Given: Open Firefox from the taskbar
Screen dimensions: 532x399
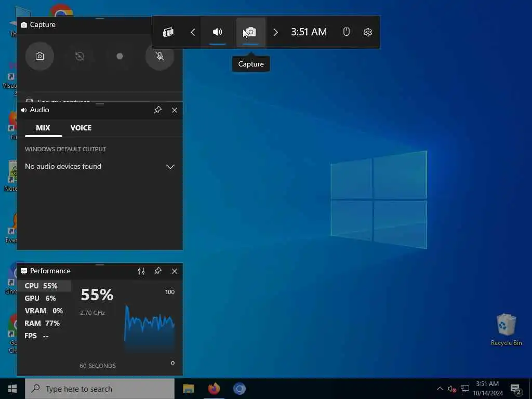Looking at the screenshot, I should point(214,389).
